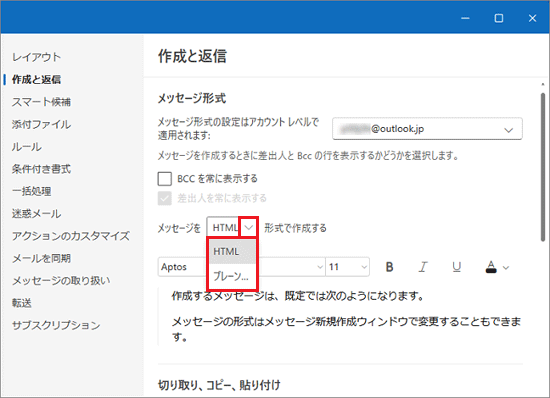Open the HTML message format dropdown

(x=248, y=228)
